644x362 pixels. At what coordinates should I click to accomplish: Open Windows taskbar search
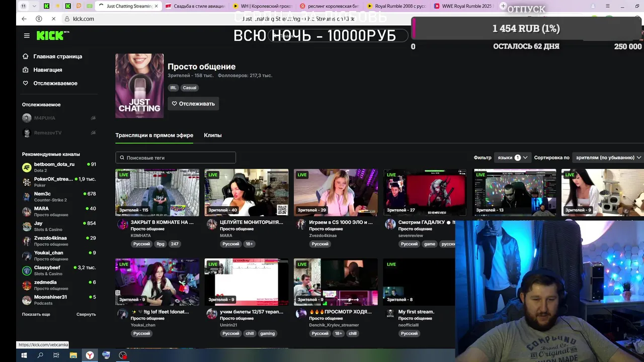tap(40, 355)
